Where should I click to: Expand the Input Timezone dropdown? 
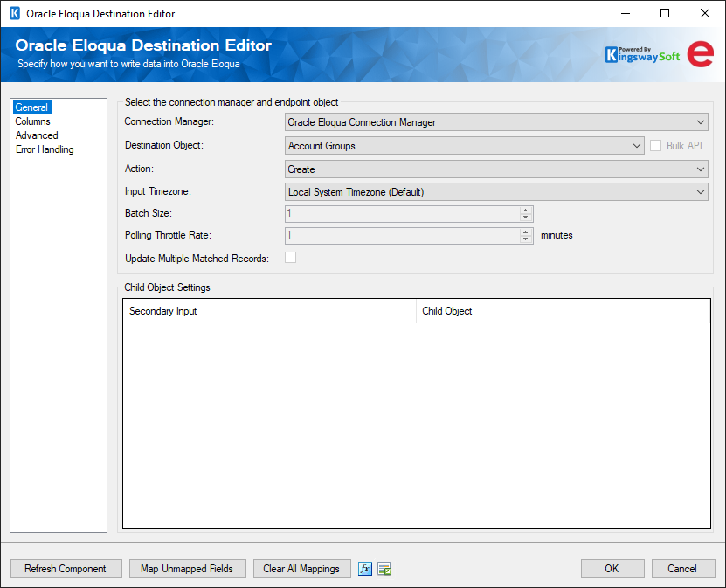click(496, 192)
